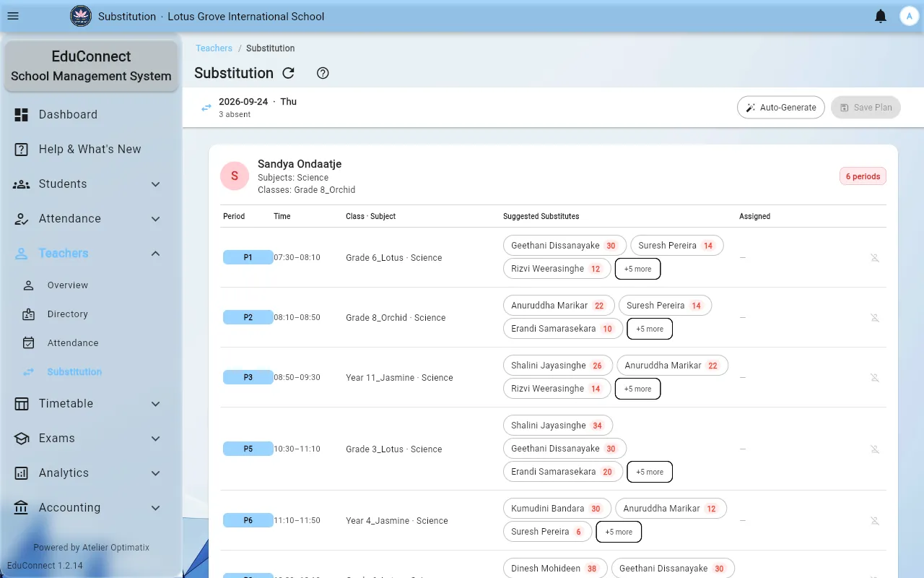Click the Lotus Grove school logo

pos(81,16)
